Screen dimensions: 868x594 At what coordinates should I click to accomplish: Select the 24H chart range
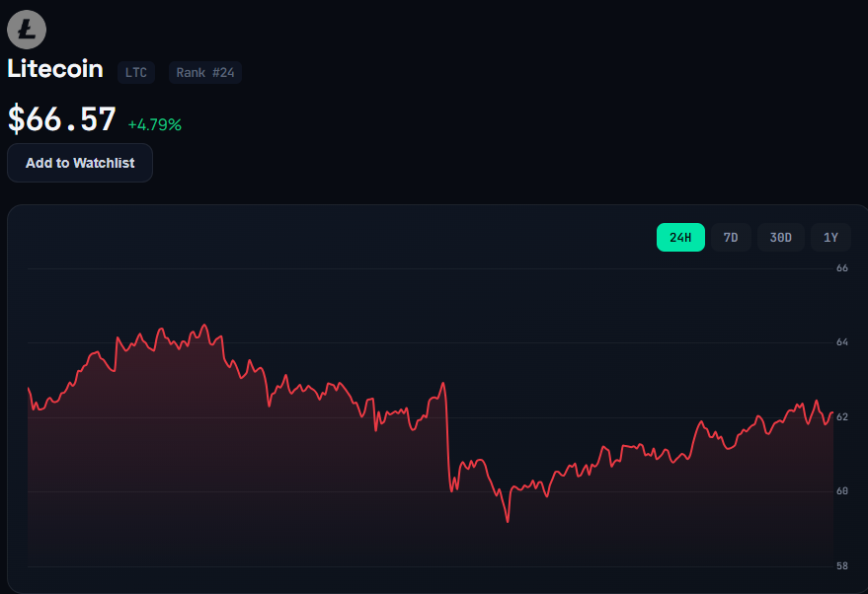pos(680,237)
